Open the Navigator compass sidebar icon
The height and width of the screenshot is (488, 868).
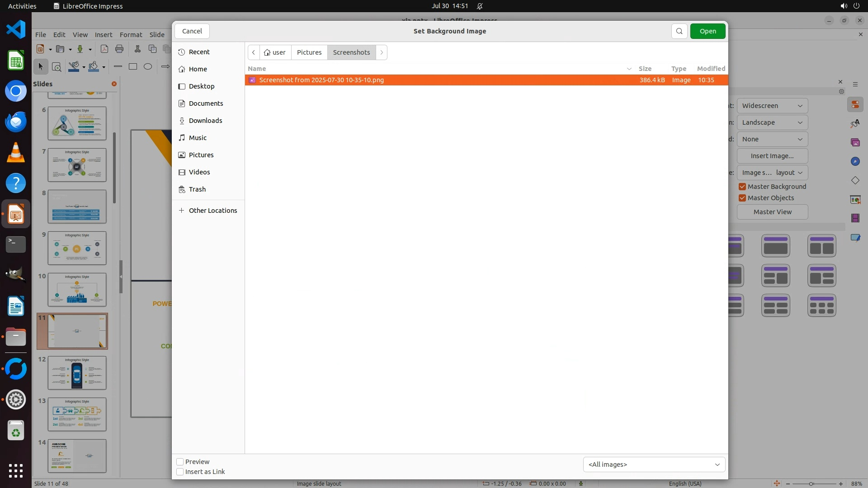coord(855,161)
